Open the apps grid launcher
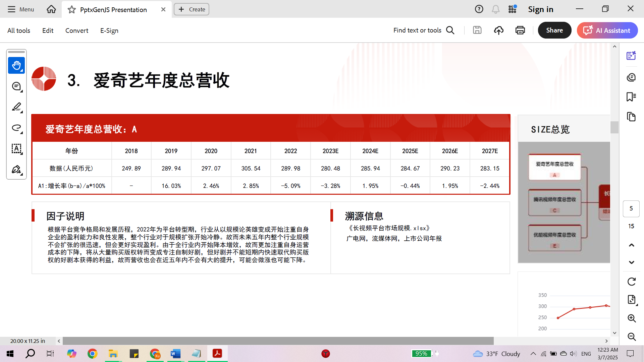Image resolution: width=644 pixels, height=362 pixels. [x=512, y=9]
